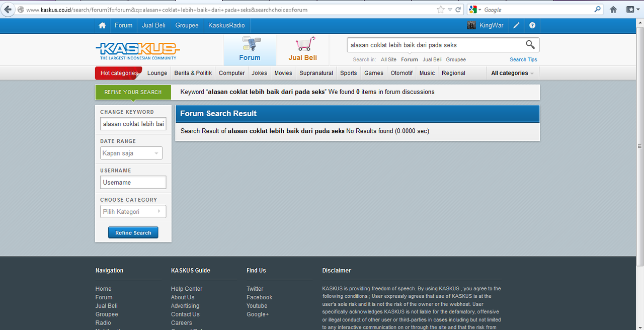Open the Lounge category

click(x=157, y=73)
